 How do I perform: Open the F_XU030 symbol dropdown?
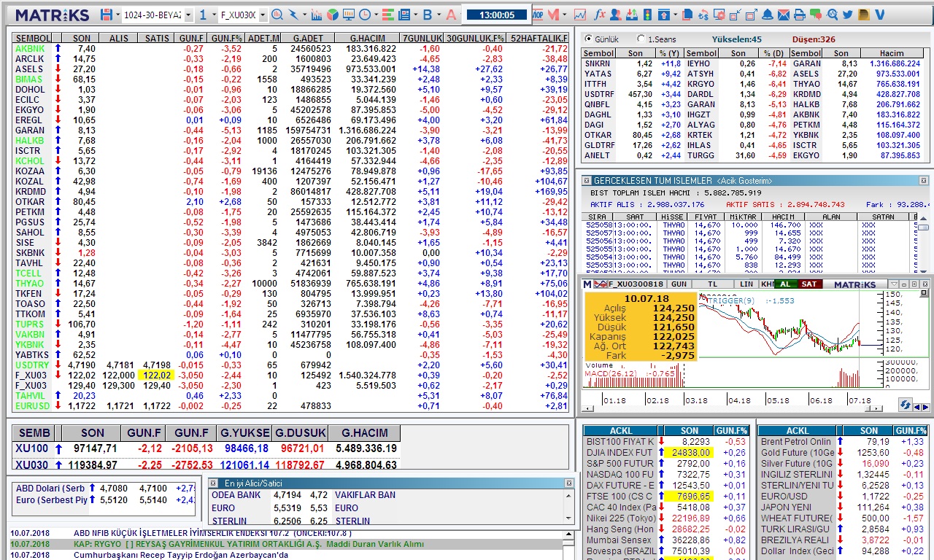point(263,15)
